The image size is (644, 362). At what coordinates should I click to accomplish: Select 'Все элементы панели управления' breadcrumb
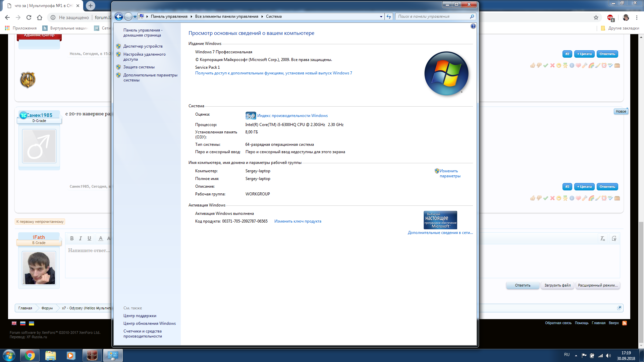(227, 16)
